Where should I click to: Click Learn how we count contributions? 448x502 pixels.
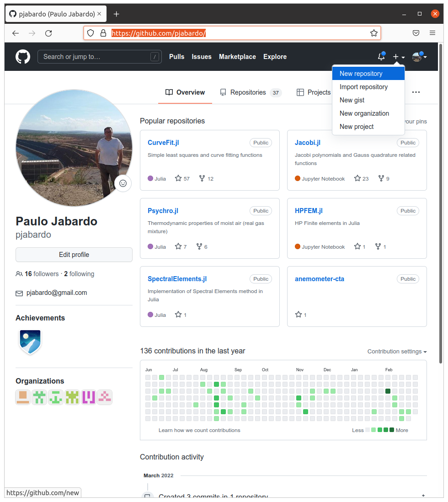click(199, 431)
